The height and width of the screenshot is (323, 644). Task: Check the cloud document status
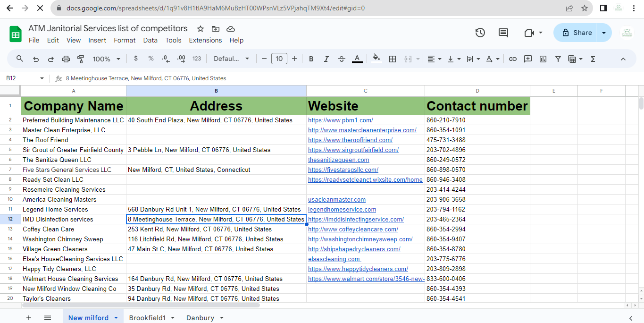click(231, 29)
